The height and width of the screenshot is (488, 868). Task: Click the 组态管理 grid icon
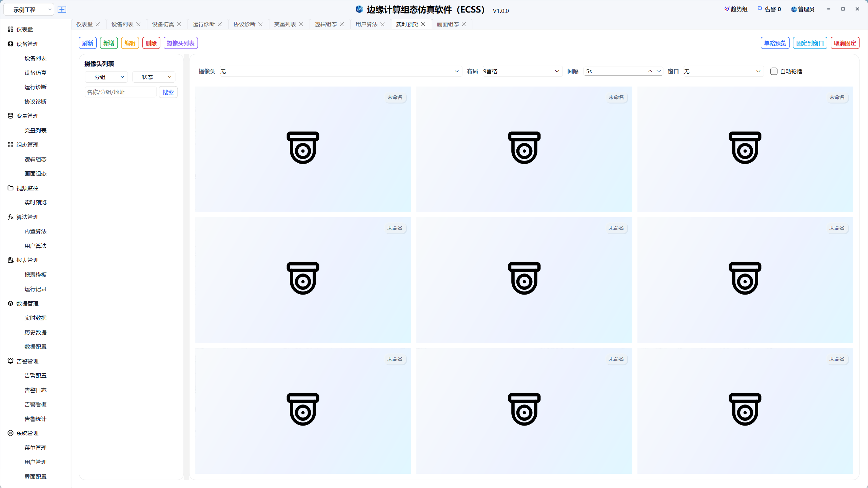(11, 145)
